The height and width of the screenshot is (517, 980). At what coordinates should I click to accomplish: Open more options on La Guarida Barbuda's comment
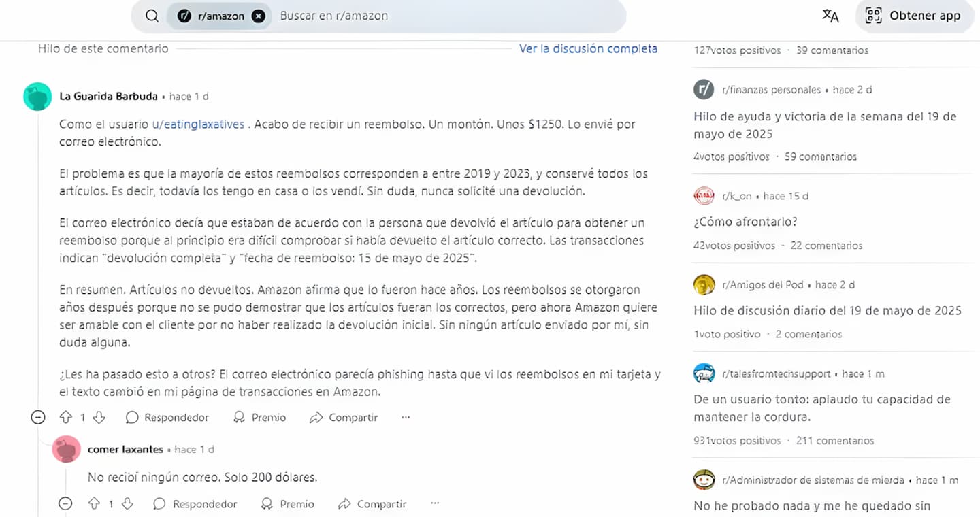click(406, 418)
